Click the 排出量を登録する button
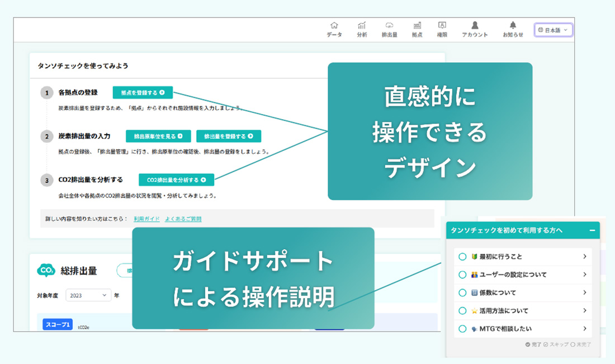Viewport: 615px width, 364px height. 229,136
